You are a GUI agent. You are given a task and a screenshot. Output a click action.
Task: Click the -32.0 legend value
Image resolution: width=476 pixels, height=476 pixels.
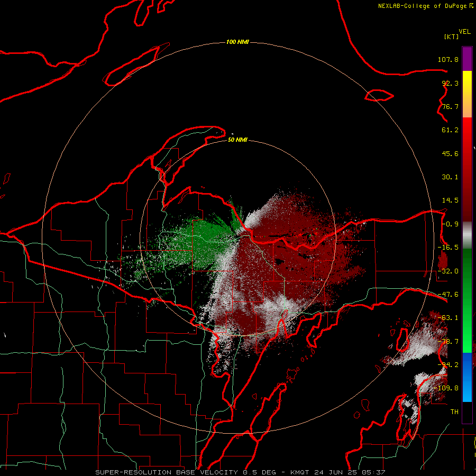[x=448, y=271]
